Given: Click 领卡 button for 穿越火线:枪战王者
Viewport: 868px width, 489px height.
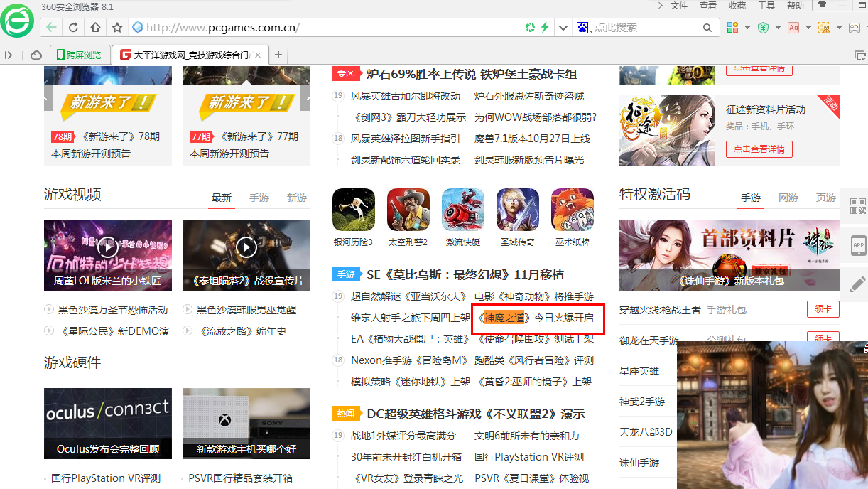Looking at the screenshot, I should (823, 309).
